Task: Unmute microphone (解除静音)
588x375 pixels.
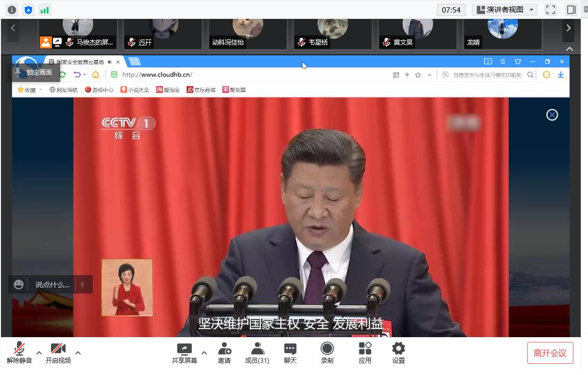Action: click(x=19, y=353)
